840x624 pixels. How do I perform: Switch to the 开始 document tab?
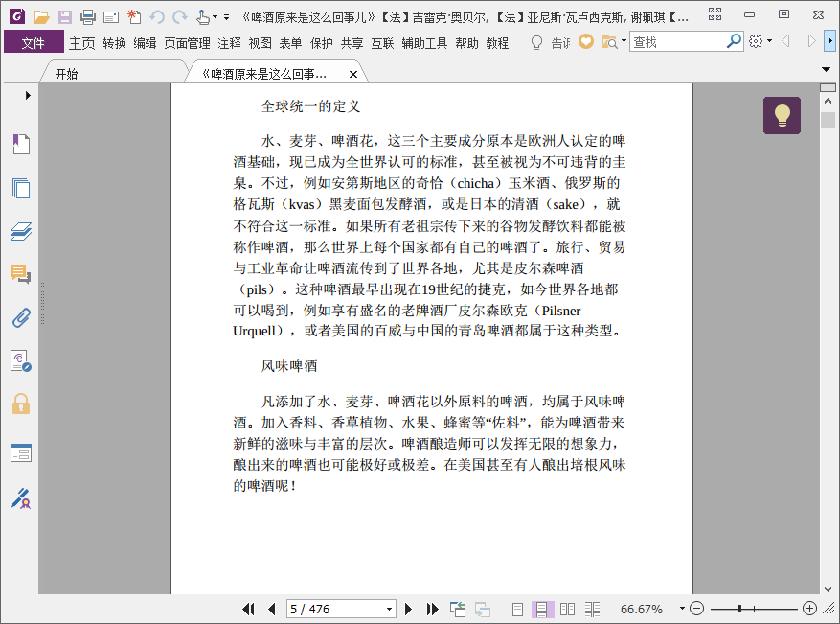(67, 74)
